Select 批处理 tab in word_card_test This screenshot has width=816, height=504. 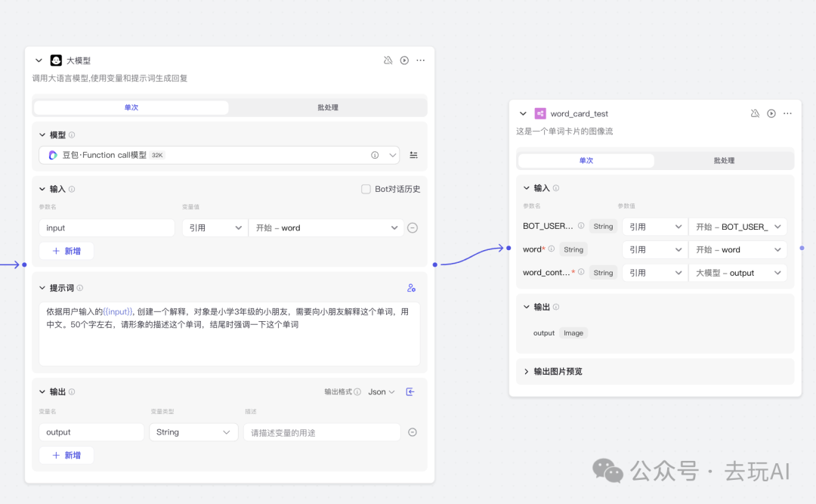point(724,161)
